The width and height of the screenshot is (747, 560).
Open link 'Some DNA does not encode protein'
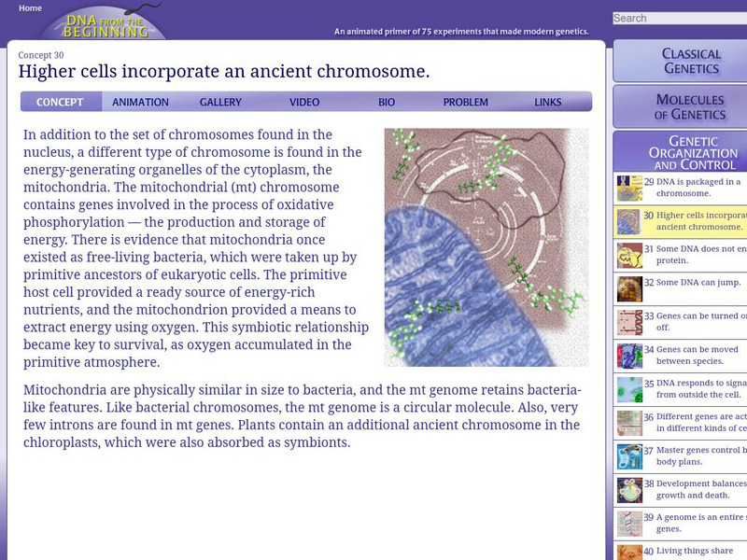701,254
